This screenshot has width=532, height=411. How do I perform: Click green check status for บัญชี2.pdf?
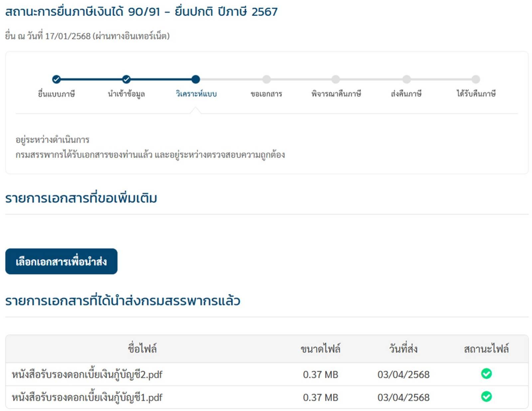click(x=486, y=374)
